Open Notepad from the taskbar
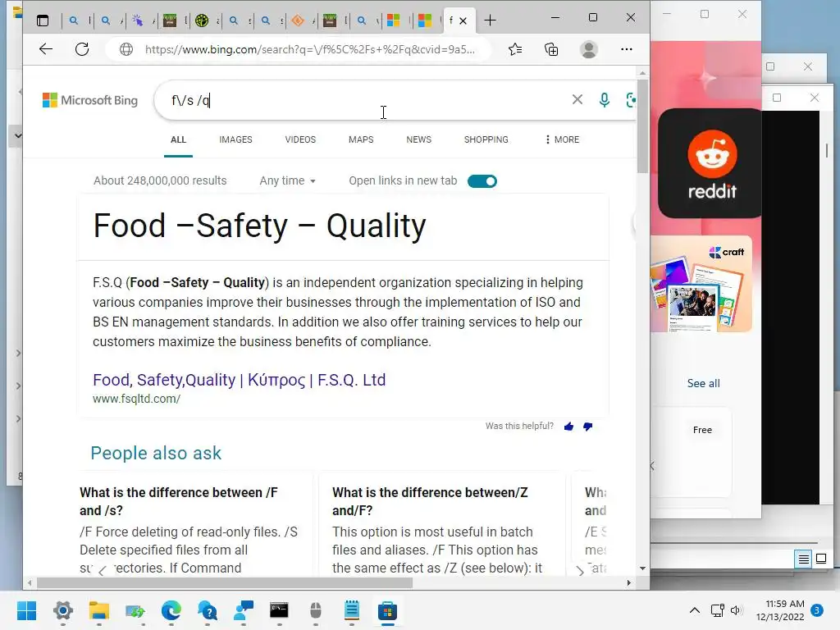The height and width of the screenshot is (630, 840). click(351, 610)
